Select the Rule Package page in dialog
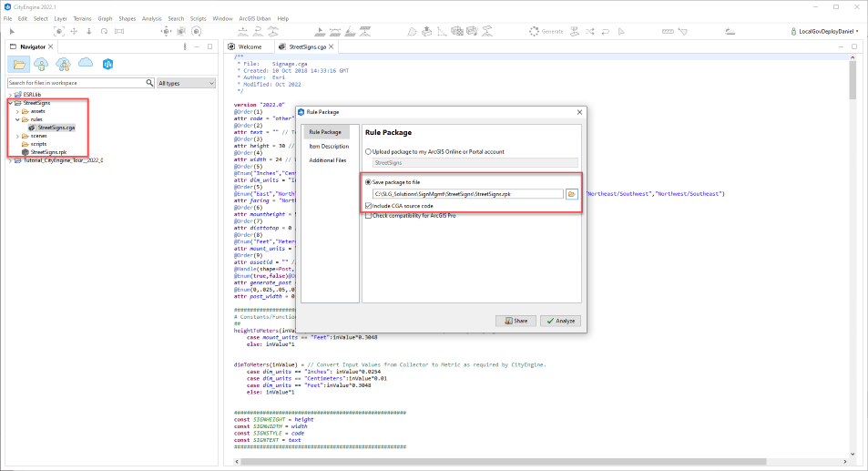Image resolution: width=868 pixels, height=471 pixels. coord(325,132)
